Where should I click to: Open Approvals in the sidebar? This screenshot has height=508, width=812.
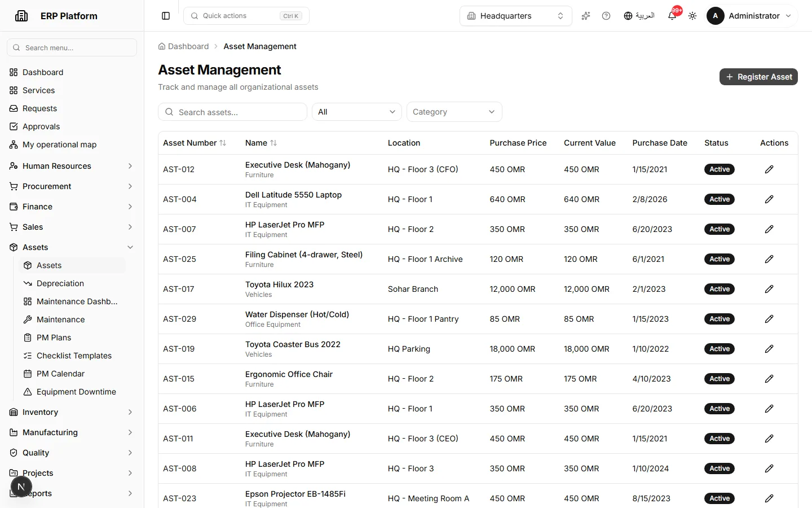click(x=72, y=126)
